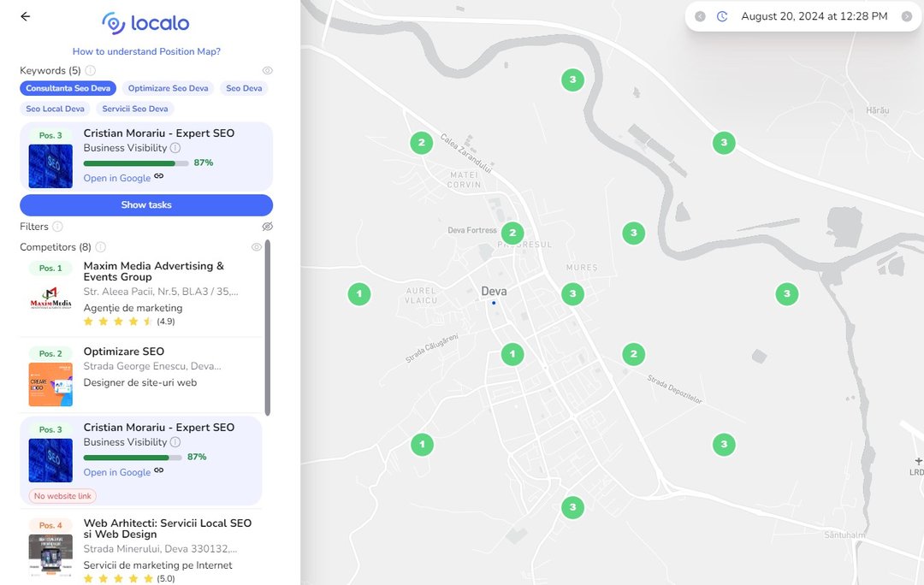
Task: Toggle the Filters hidden eye icon
Action: (267, 227)
